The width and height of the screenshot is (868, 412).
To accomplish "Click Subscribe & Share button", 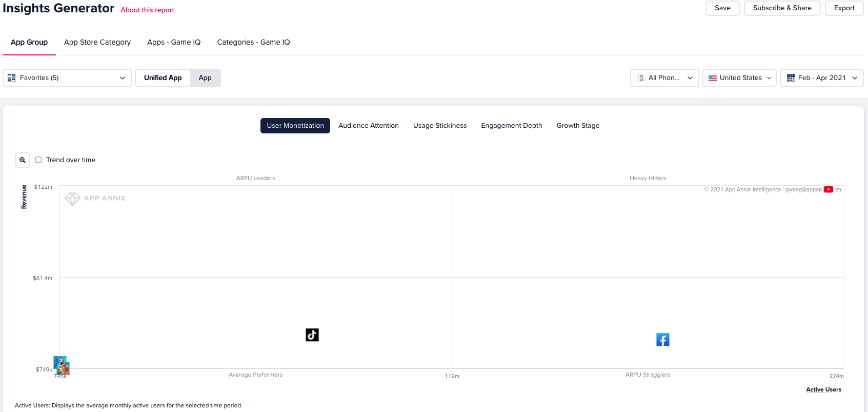I will tap(782, 8).
